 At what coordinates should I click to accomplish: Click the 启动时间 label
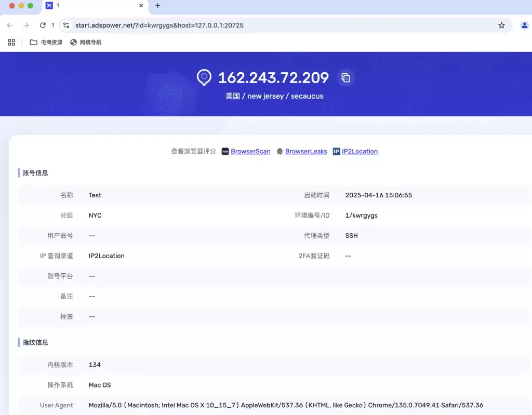point(316,195)
